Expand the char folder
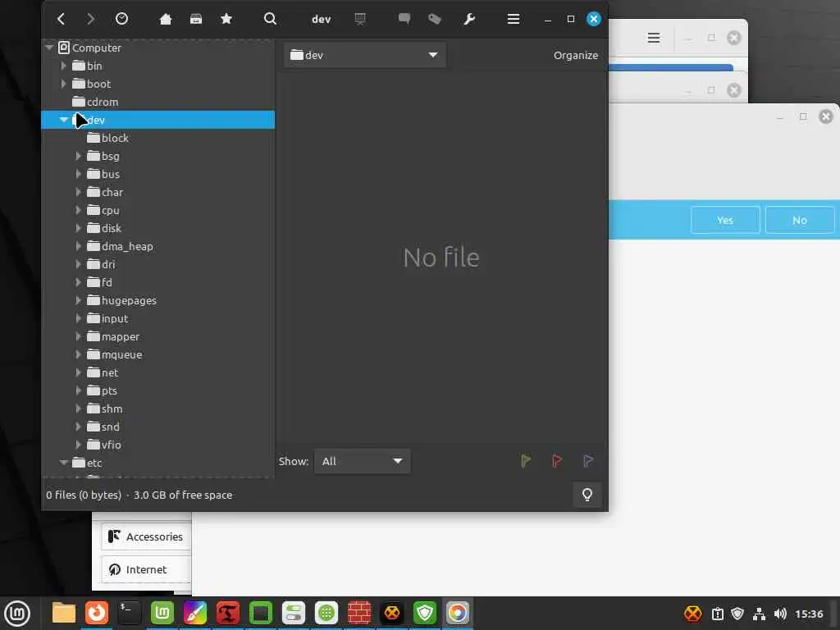The height and width of the screenshot is (630, 840). 78,192
